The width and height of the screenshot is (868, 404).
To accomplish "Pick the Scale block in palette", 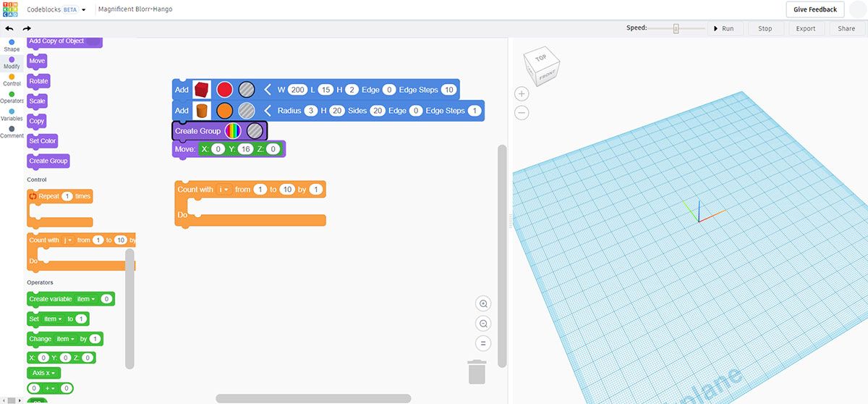I will pyautogui.click(x=37, y=101).
